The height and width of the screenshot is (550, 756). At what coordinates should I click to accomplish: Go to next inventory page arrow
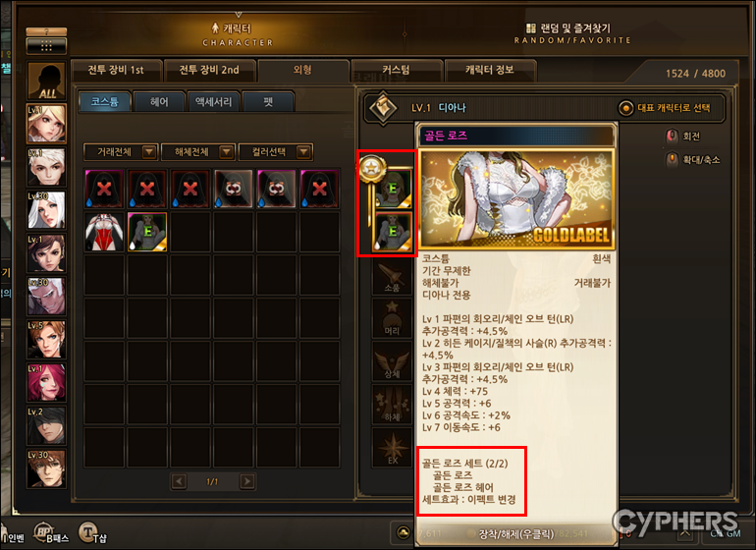[247, 481]
